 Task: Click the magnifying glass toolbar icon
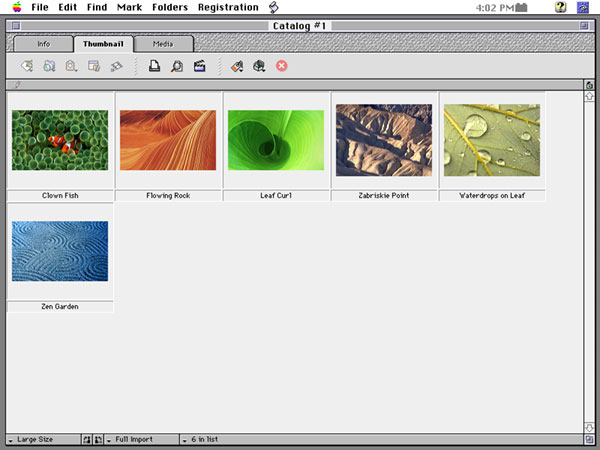(x=177, y=67)
